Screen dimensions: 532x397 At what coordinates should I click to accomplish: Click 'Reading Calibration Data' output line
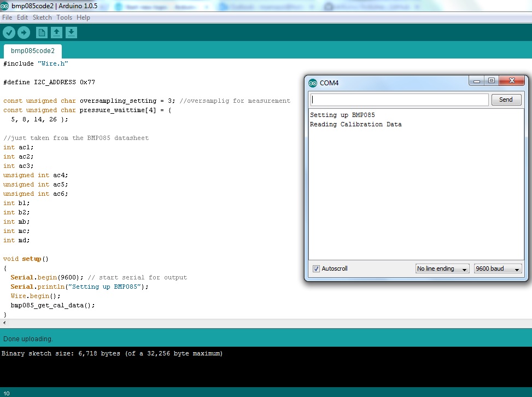pyautogui.click(x=355, y=125)
